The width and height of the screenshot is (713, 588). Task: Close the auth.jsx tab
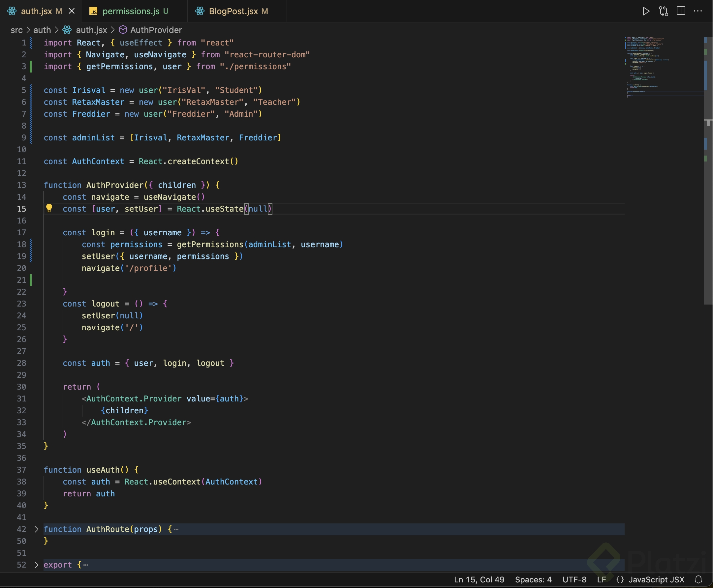(72, 11)
